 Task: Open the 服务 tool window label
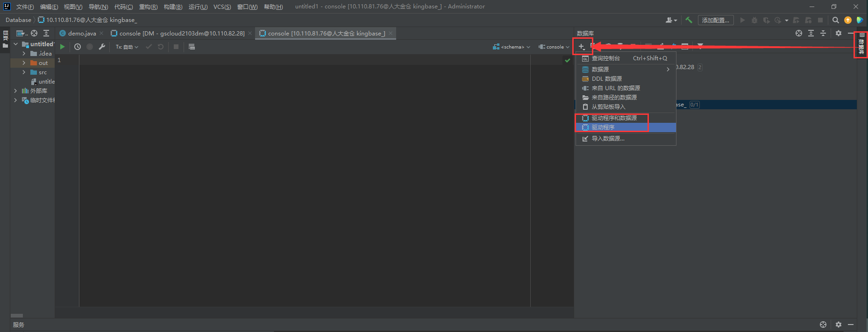19,325
